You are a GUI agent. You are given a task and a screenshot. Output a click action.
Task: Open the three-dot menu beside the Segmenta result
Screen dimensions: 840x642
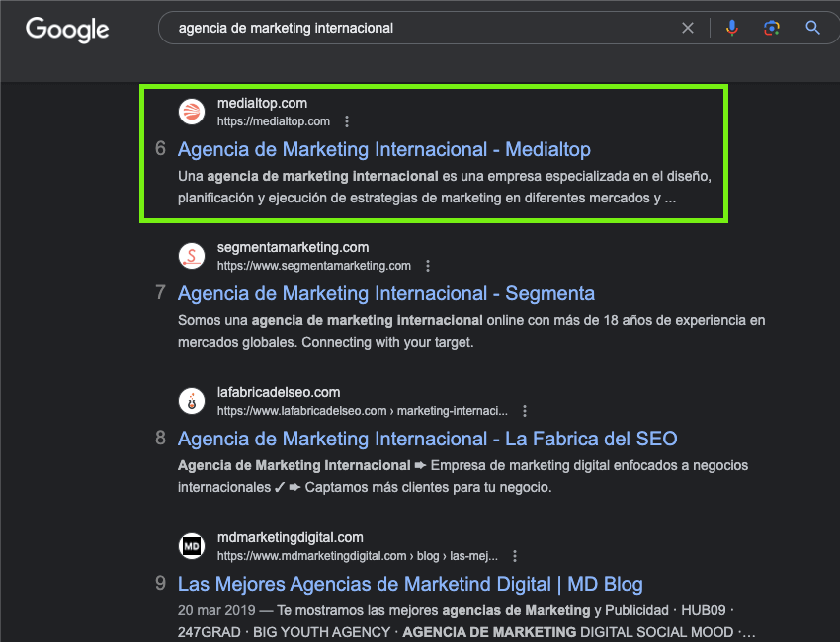[427, 265]
